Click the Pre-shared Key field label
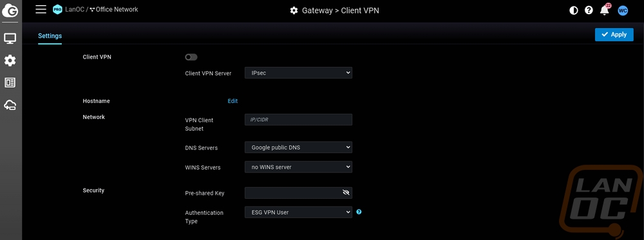This screenshot has height=240, width=644. tap(205, 193)
